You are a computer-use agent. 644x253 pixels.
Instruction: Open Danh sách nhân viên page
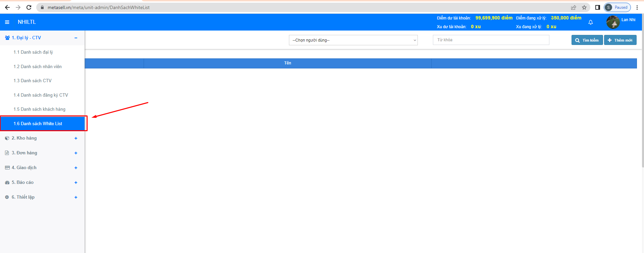pos(38,67)
